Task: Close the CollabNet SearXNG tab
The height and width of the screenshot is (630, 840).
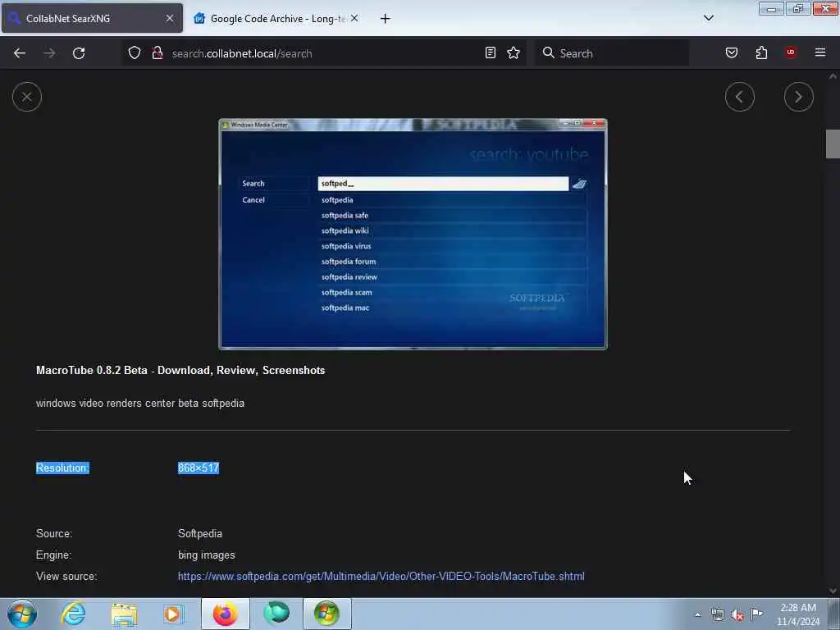Action: (169, 18)
